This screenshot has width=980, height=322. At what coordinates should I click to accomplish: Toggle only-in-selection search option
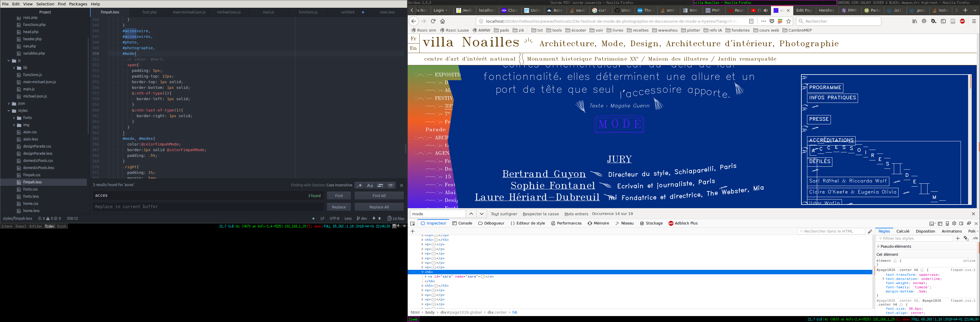click(x=380, y=185)
